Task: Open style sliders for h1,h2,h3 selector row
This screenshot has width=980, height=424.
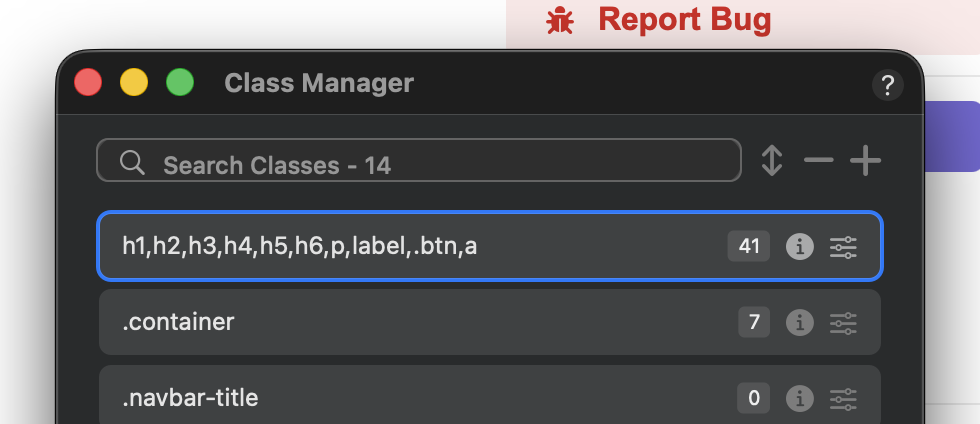Action: [844, 246]
